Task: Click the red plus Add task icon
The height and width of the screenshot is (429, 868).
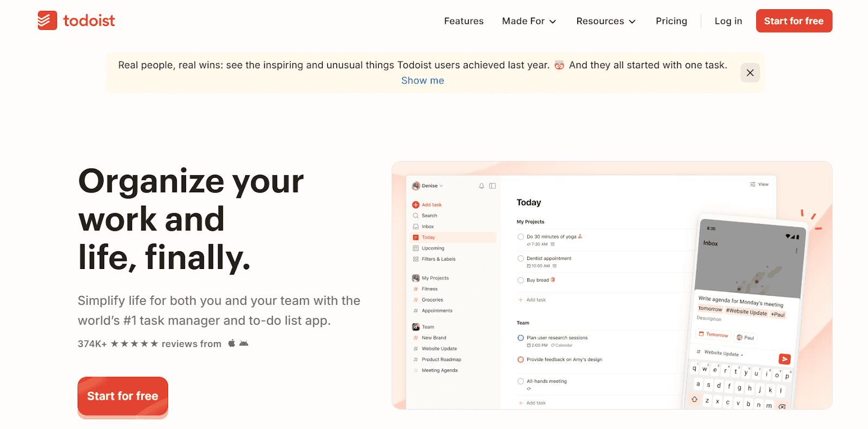Action: click(x=416, y=205)
